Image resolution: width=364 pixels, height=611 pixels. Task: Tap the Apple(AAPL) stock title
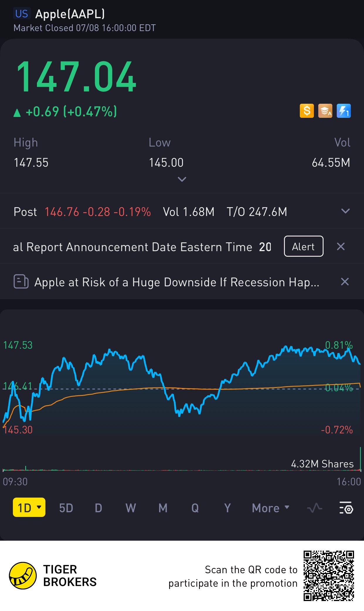pyautogui.click(x=70, y=14)
